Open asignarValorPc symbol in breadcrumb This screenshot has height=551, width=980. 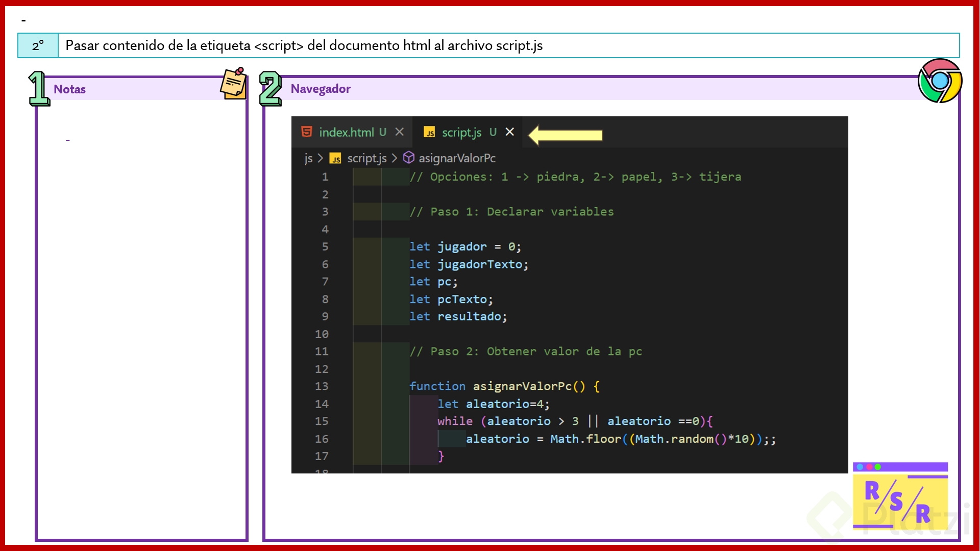click(457, 158)
